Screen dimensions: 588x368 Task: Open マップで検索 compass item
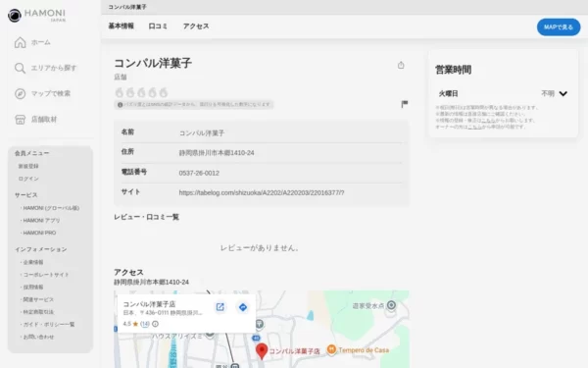point(42,93)
